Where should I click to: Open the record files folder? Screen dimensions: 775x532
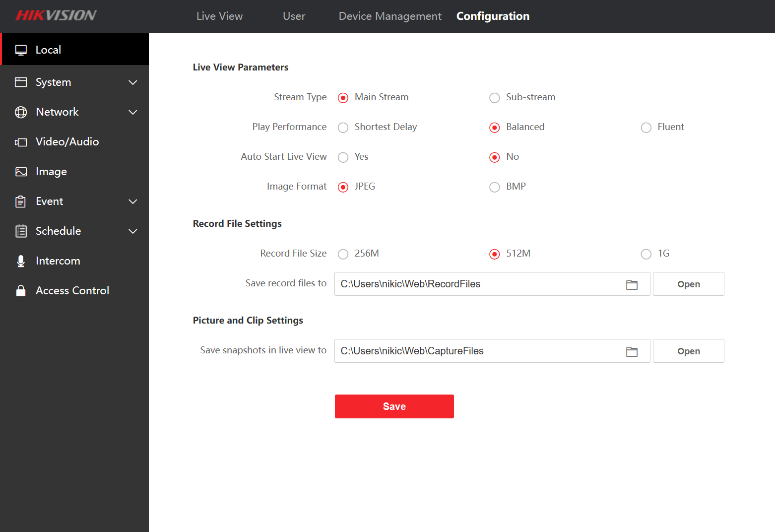[x=688, y=284]
